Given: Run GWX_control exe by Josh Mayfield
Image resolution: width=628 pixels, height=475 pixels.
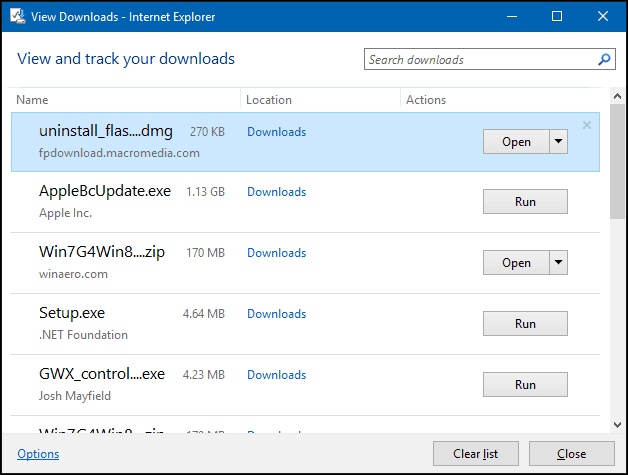Looking at the screenshot, I should pos(525,384).
